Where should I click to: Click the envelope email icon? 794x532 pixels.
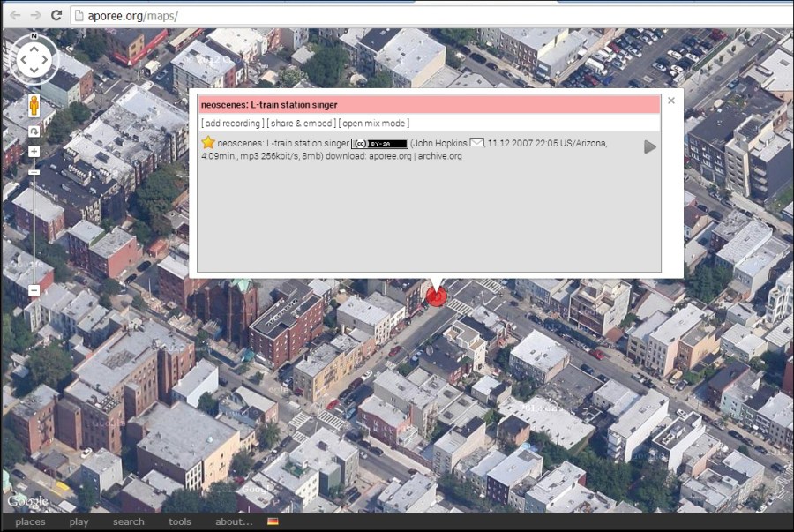[477, 142]
